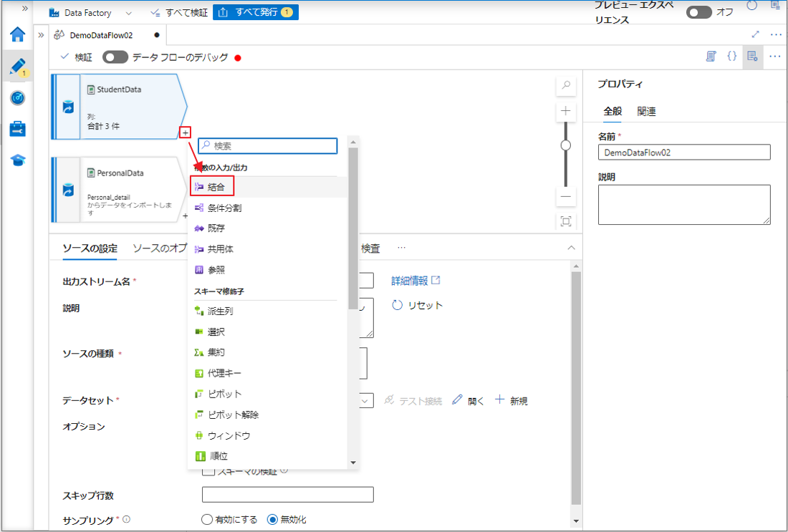Click 新規 to create dataset

[x=511, y=400]
